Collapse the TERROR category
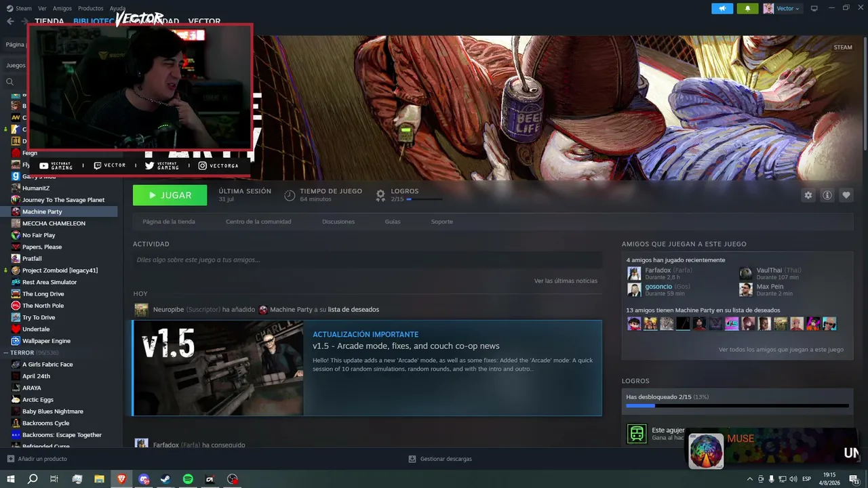This screenshot has height=488, width=868. pos(5,352)
